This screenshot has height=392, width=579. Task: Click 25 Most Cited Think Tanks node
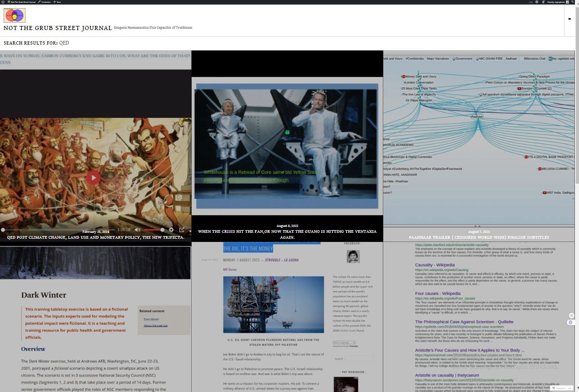(419, 88)
